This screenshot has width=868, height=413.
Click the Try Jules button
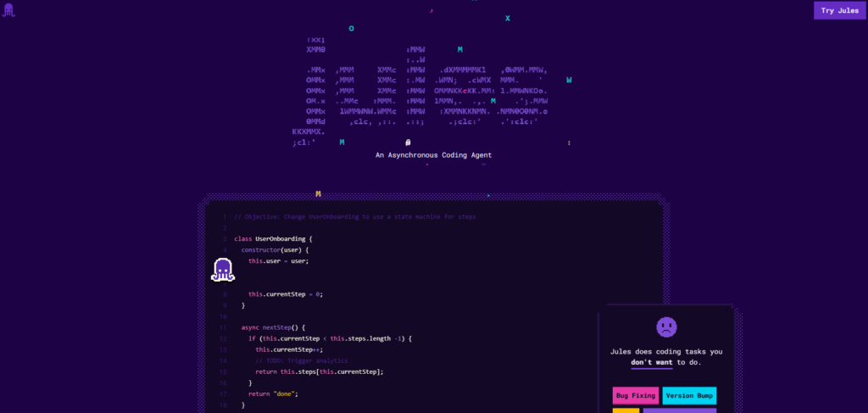pos(840,10)
